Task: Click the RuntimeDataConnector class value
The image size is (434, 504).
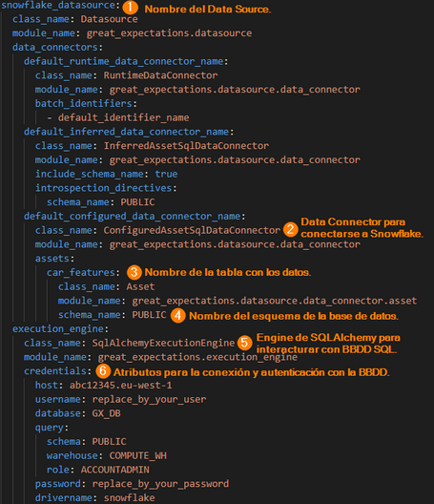Action: [x=160, y=75]
